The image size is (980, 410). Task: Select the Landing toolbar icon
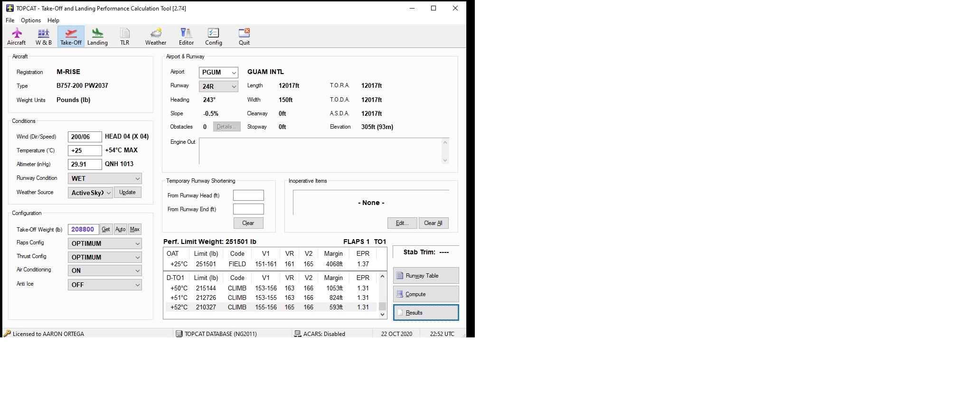tap(97, 37)
